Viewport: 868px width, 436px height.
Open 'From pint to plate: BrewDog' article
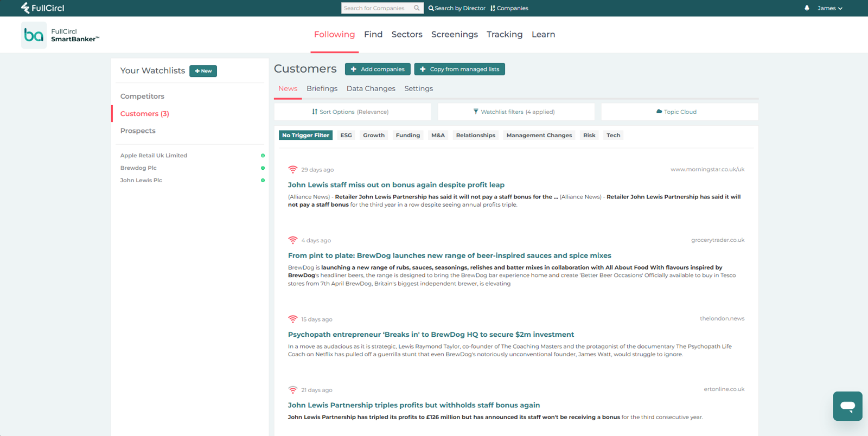pyautogui.click(x=450, y=255)
